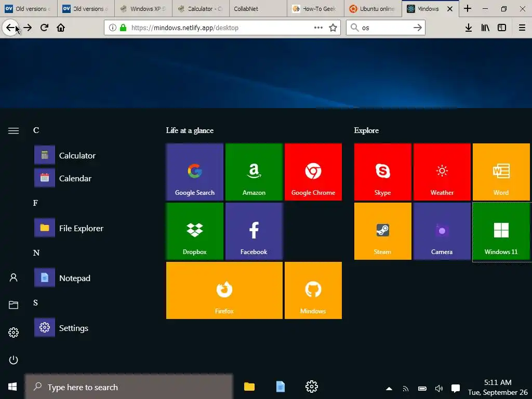Switch to the Calculator tab
Viewport: 532px width, 399px height.
(201, 8)
